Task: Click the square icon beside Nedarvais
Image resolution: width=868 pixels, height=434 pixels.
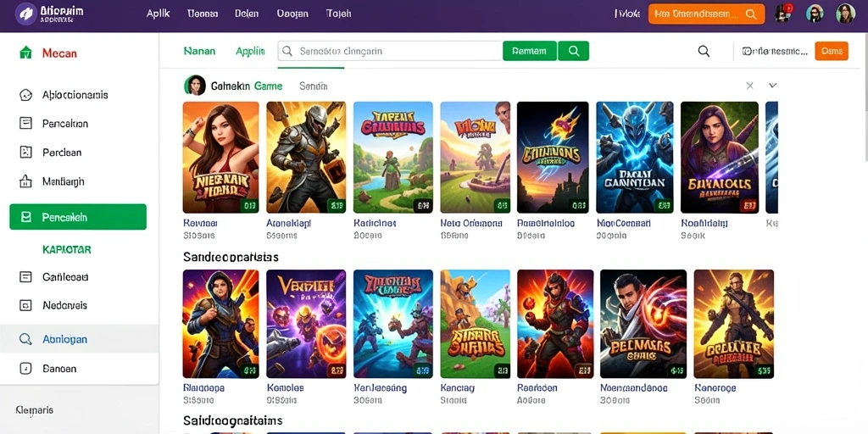Action: pyautogui.click(x=25, y=305)
